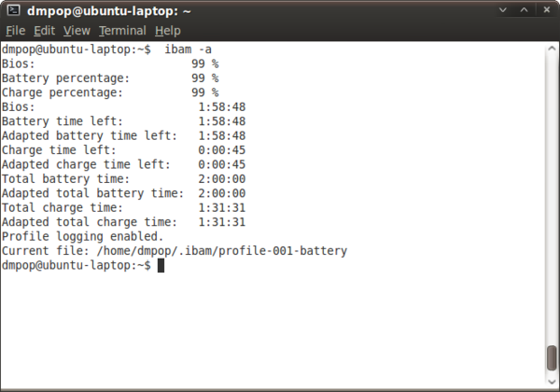Image resolution: width=560 pixels, height=392 pixels.
Task: Open the Edit menu
Action: coord(45,31)
